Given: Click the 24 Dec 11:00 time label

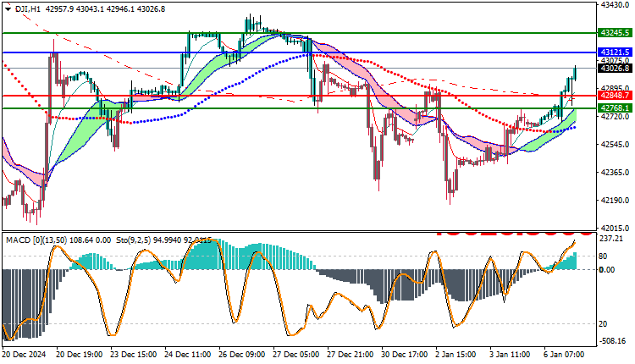Looking at the screenshot, I should (x=187, y=355).
